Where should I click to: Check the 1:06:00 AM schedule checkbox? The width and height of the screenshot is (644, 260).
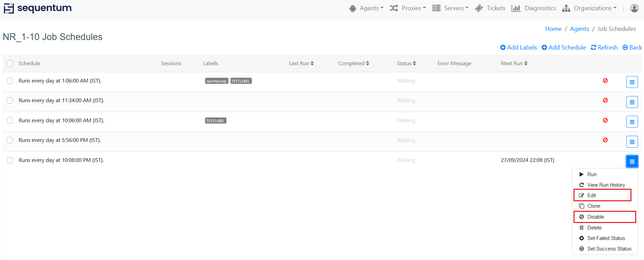point(10,81)
